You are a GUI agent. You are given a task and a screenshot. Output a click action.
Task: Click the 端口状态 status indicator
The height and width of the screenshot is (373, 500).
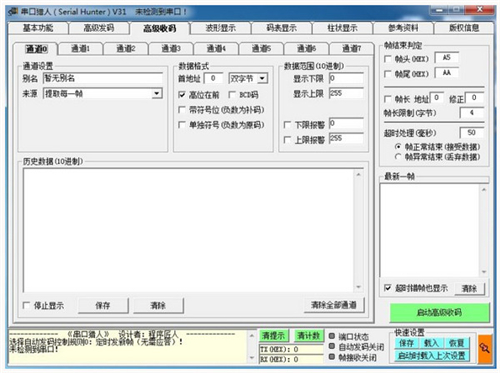332,336
